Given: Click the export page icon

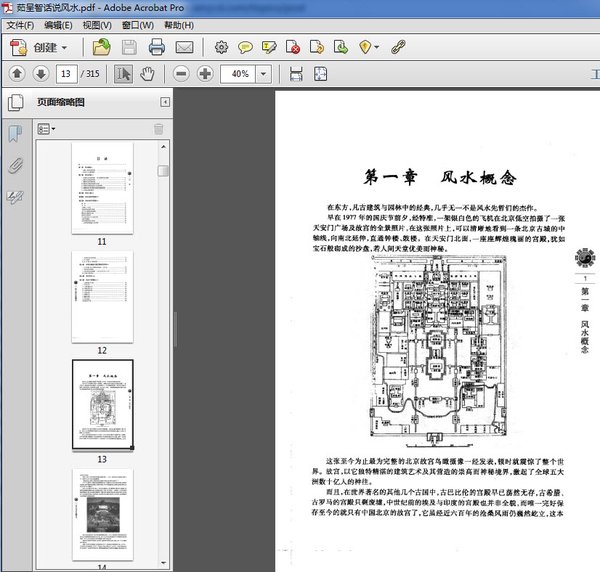Looking at the screenshot, I should coord(317,47).
